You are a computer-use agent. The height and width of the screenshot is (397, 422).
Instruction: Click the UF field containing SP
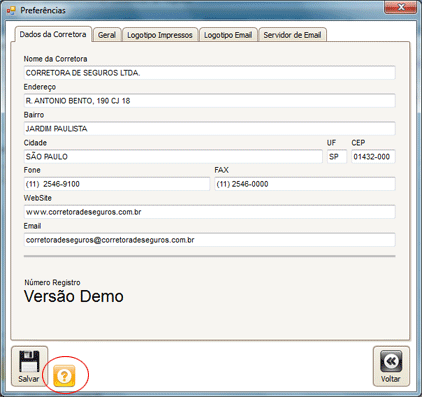click(337, 157)
